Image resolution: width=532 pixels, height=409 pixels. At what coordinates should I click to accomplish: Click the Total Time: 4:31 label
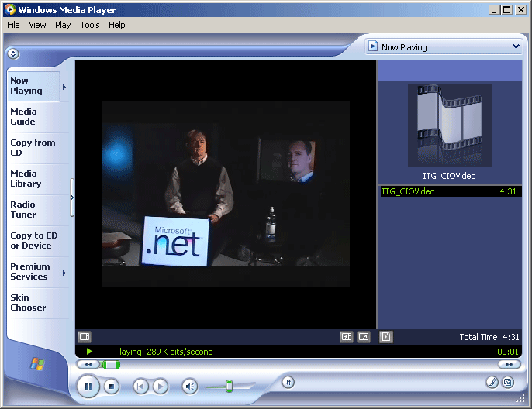coord(489,337)
